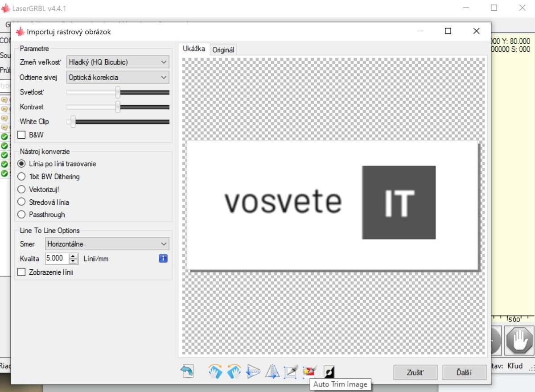Open the blue info icon beside Línií/mm
The width and height of the screenshot is (535, 392).
163,258
